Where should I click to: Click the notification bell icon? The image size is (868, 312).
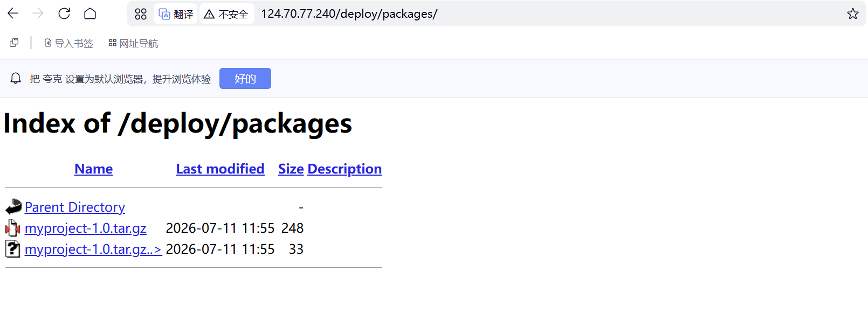pyautogui.click(x=16, y=79)
